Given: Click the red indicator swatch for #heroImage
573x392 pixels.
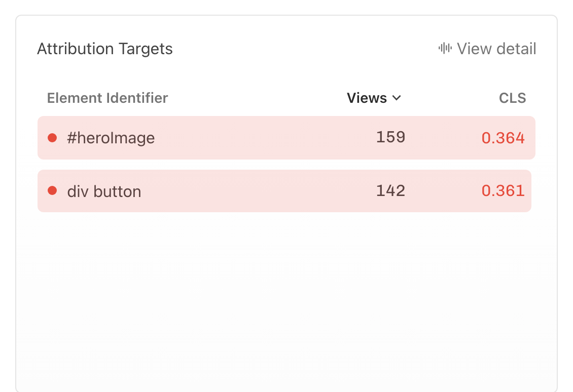Looking at the screenshot, I should click(x=52, y=137).
